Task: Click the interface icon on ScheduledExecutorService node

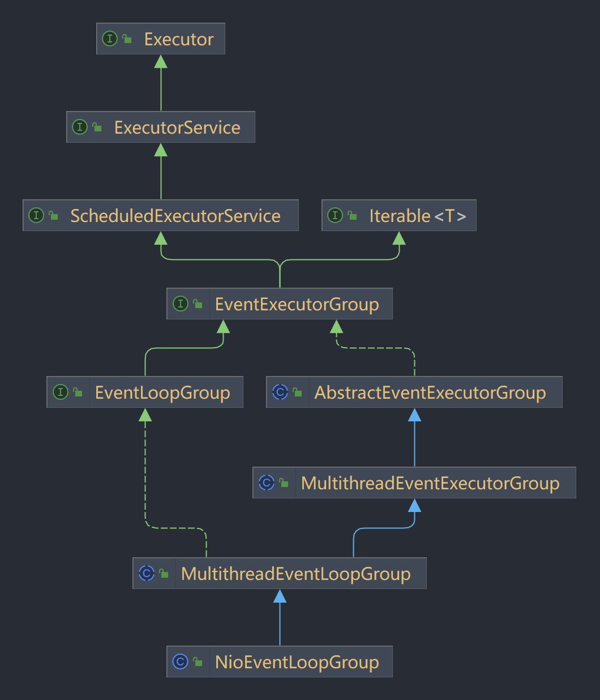Action: (x=36, y=215)
